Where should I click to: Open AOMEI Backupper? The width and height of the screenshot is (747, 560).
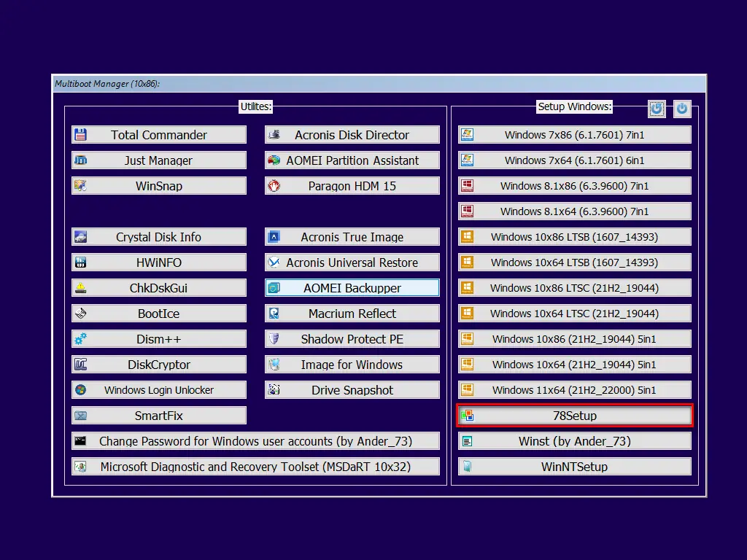coord(352,287)
